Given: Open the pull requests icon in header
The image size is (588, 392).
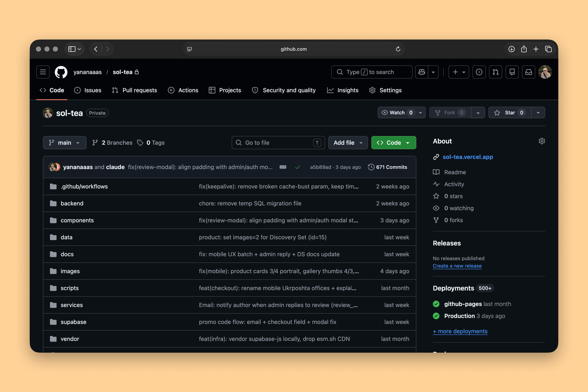Looking at the screenshot, I should pos(495,72).
